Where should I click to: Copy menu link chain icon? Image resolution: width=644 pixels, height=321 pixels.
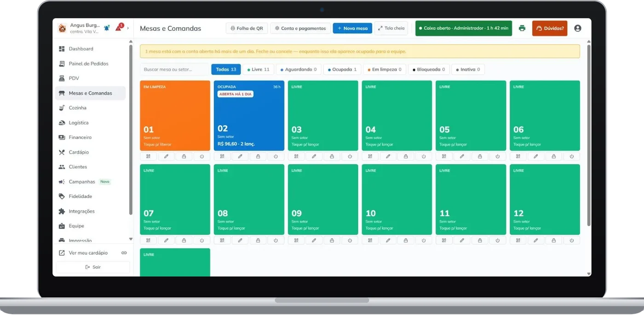(124, 253)
